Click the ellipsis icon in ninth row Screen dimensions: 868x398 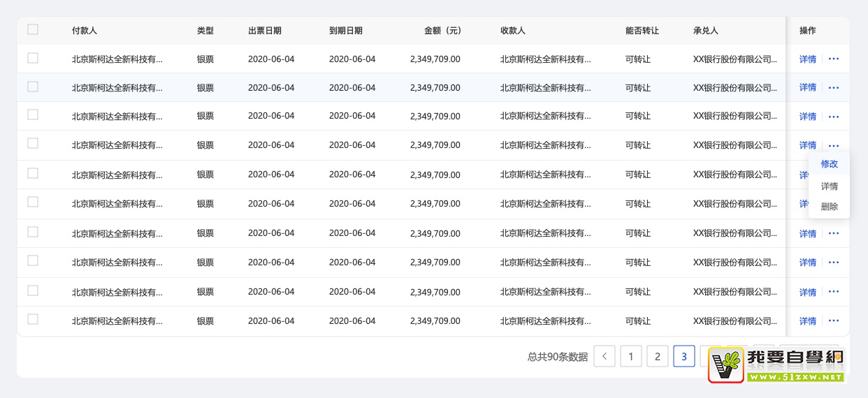833,292
